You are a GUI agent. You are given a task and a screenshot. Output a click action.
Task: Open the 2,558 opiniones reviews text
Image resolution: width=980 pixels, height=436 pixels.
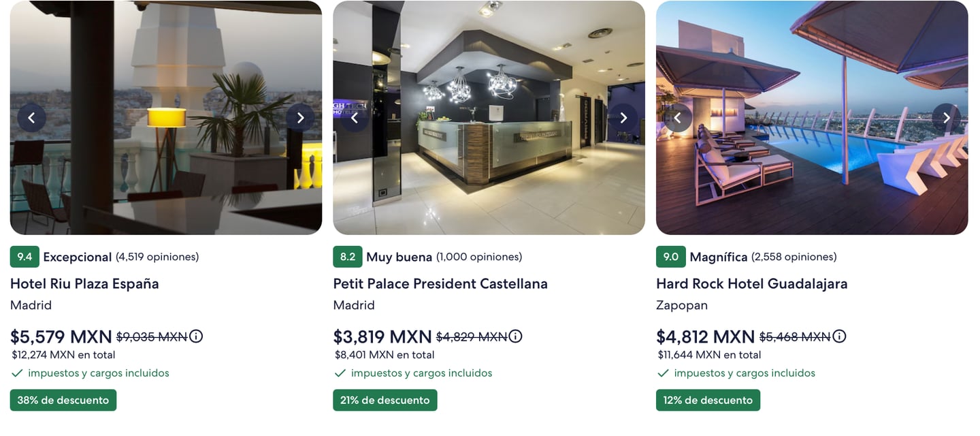tap(794, 257)
